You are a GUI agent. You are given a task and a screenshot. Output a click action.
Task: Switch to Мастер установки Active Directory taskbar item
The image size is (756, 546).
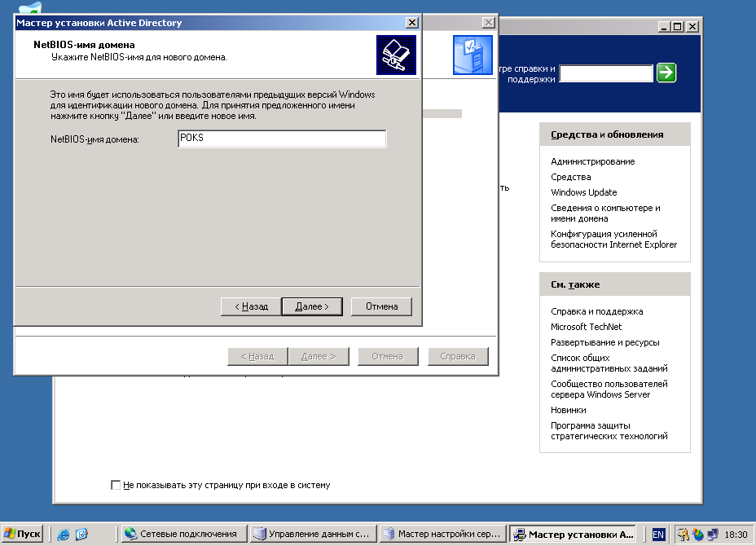pyautogui.click(x=573, y=534)
